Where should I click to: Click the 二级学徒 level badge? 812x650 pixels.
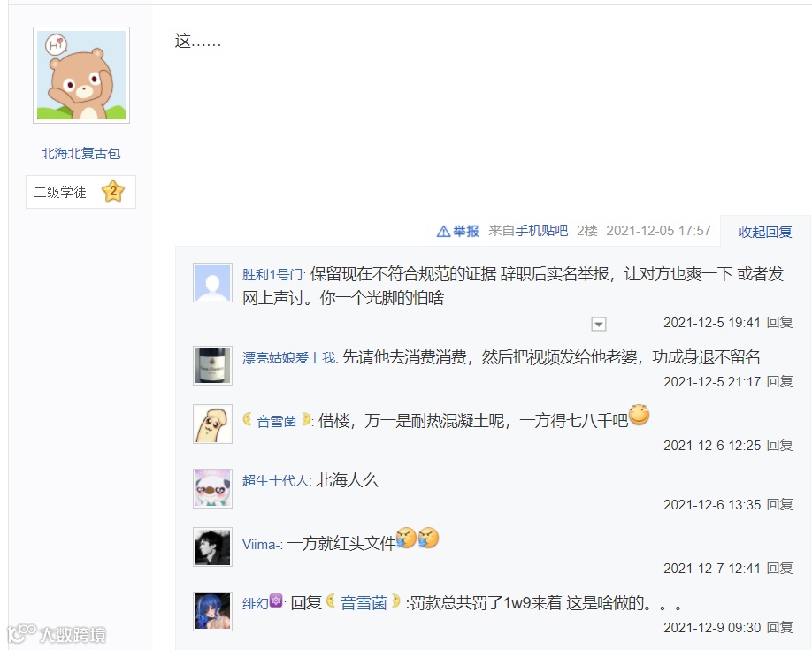pos(80,192)
